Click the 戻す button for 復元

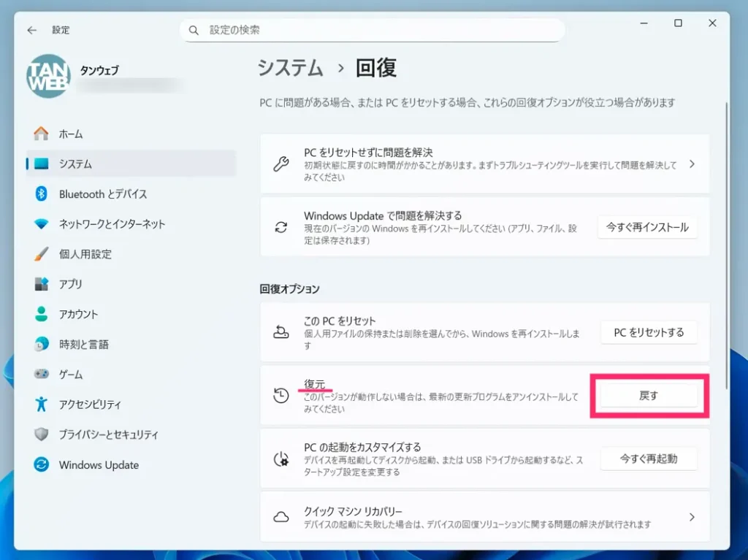click(648, 396)
